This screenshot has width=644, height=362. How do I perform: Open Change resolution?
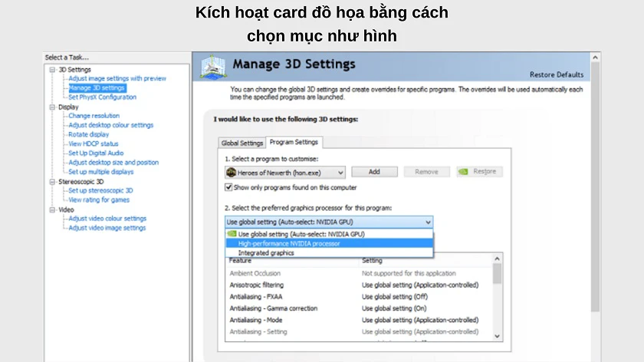[94, 116]
